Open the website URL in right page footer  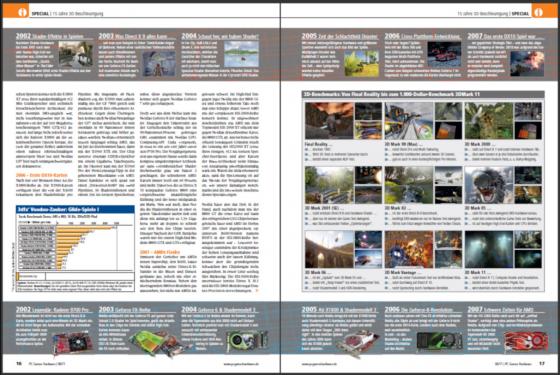click(319, 364)
